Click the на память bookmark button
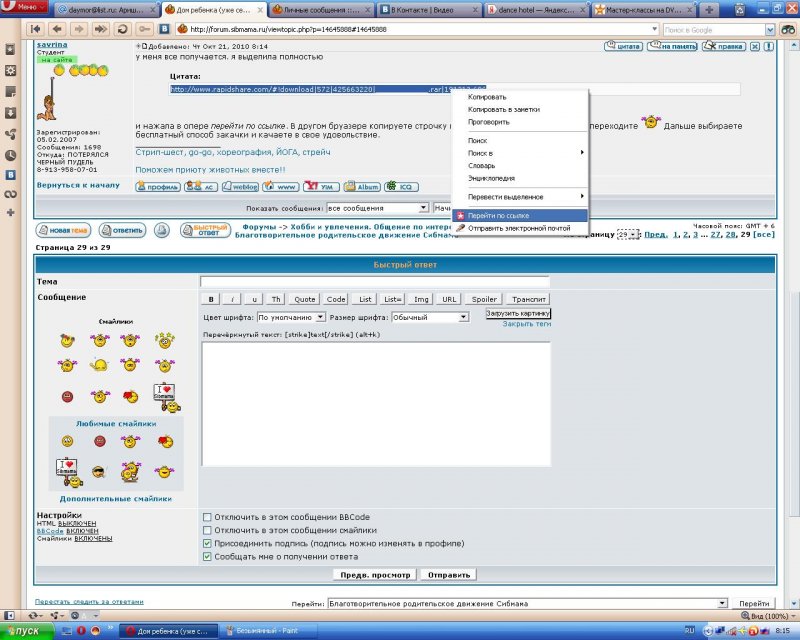Screen dimensions: 800x640 [672, 46]
